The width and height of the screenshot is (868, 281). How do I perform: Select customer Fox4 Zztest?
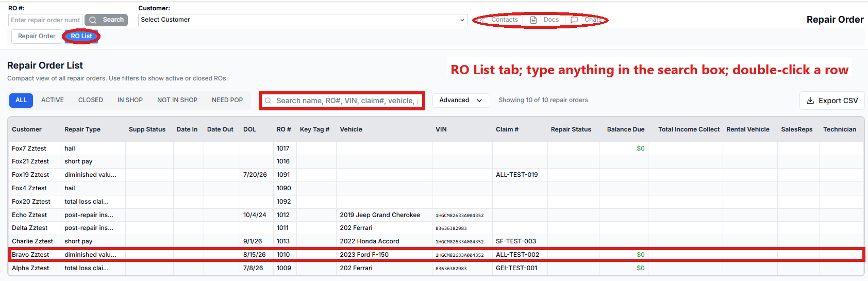[29, 188]
